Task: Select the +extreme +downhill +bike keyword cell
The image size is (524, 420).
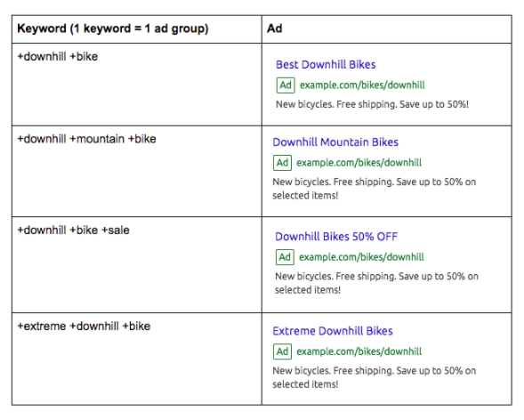Action: [x=137, y=359]
